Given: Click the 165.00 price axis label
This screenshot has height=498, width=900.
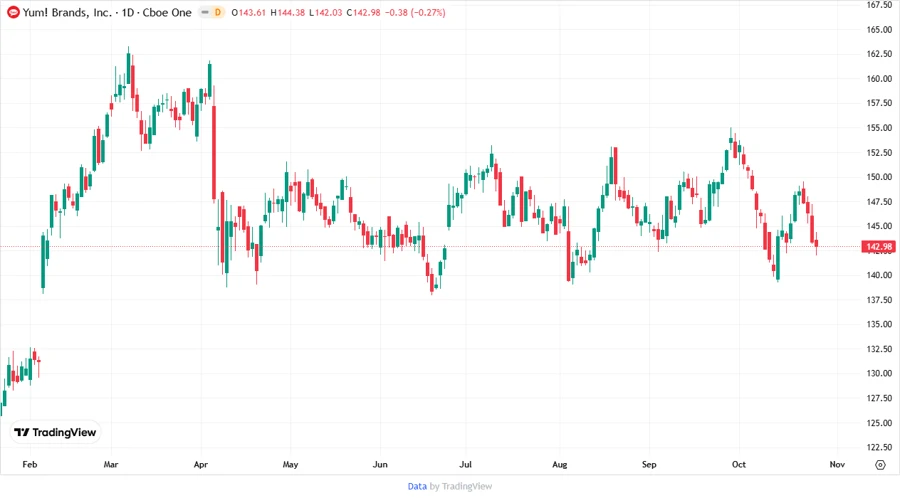Looking at the screenshot, I should [x=879, y=29].
